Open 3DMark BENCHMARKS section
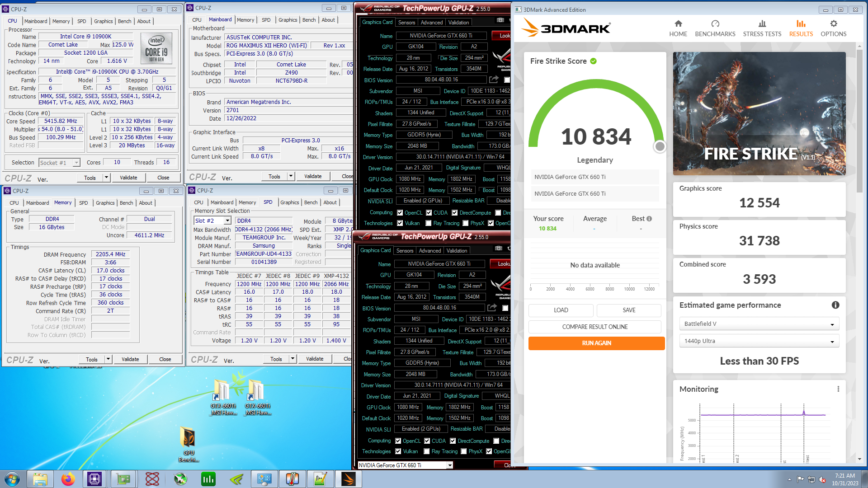The width and height of the screenshot is (868, 488). click(x=715, y=28)
